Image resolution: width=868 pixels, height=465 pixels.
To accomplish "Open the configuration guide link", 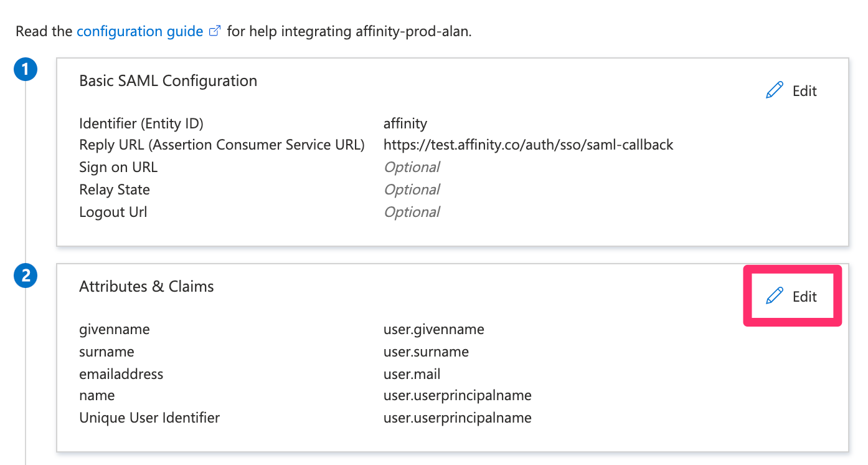I will point(138,31).
